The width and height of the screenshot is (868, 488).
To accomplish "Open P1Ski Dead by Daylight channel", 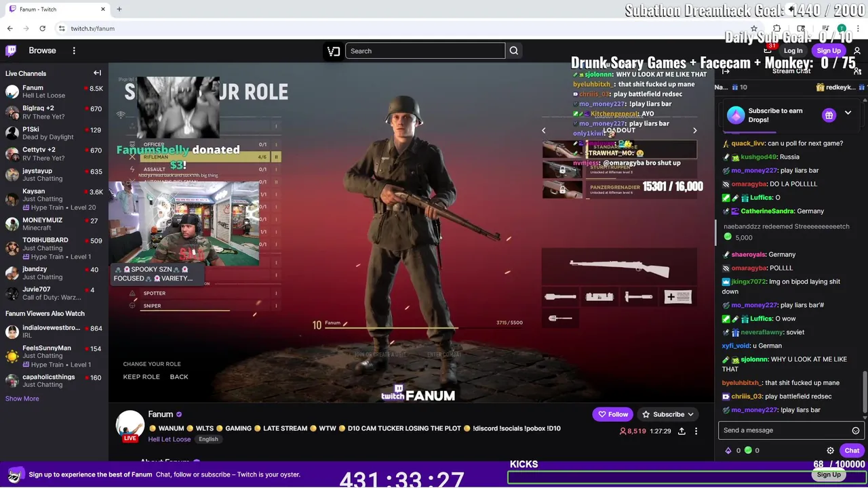I will (54, 133).
